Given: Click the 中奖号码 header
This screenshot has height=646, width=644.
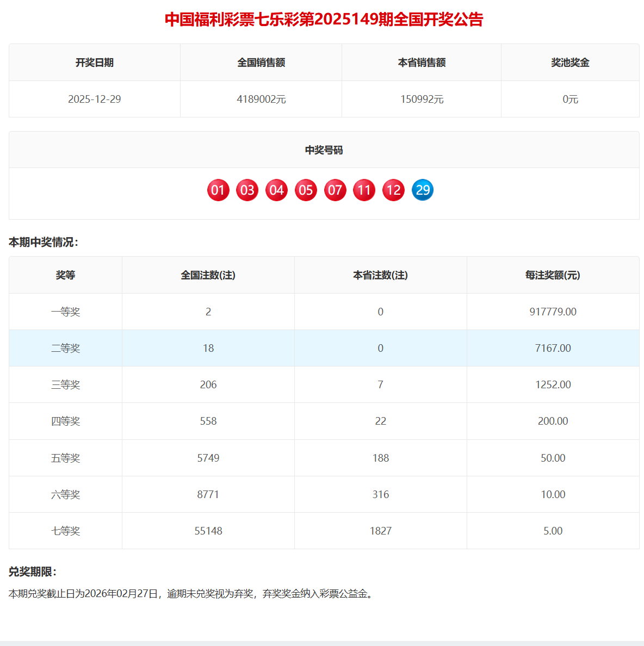Looking at the screenshot, I should click(324, 150).
